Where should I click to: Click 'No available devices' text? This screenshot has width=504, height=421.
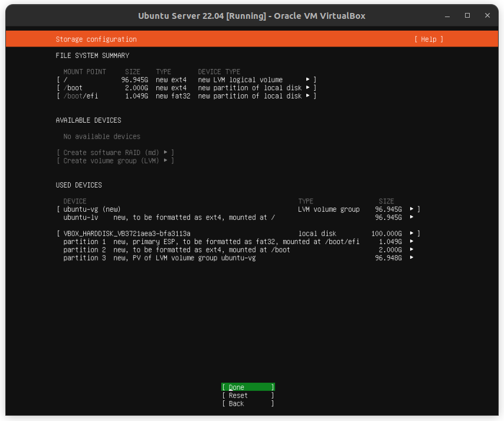pyautogui.click(x=102, y=136)
